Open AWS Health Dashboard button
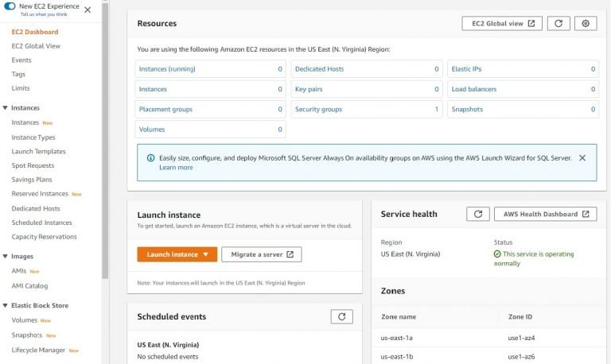This screenshot has width=611, height=364. (546, 214)
